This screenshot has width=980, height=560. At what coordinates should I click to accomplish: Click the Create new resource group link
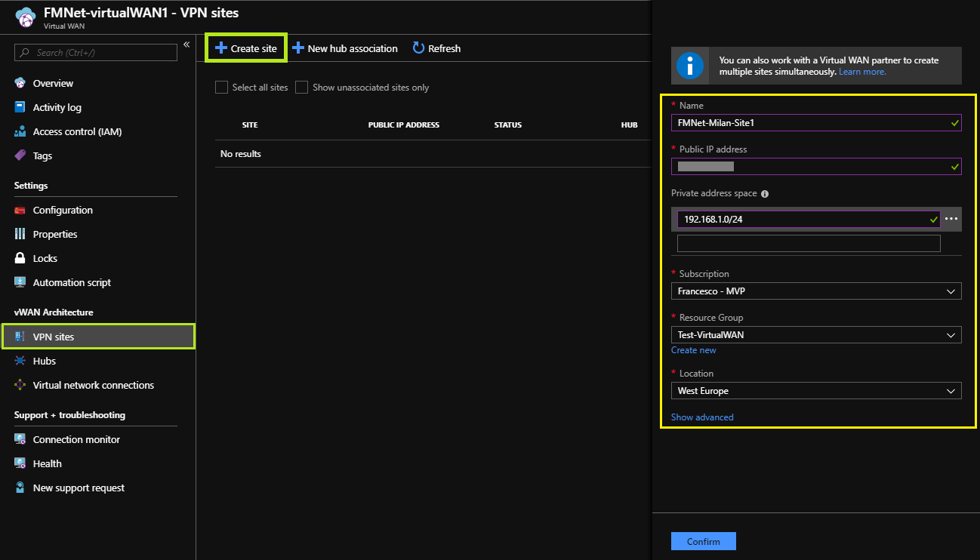pos(694,350)
